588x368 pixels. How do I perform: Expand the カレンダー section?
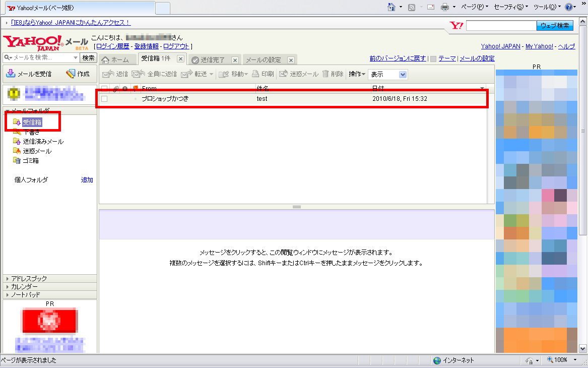click(x=8, y=287)
